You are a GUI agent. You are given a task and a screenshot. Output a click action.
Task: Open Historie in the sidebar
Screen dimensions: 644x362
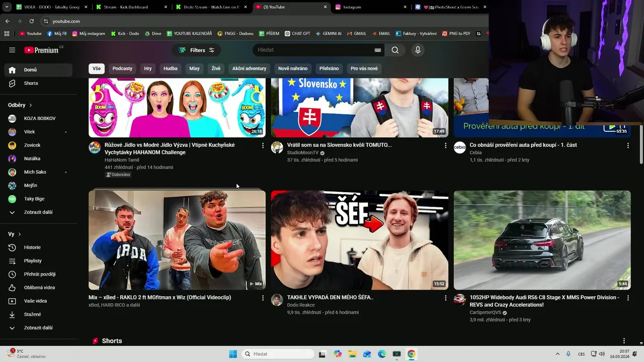click(x=38, y=247)
